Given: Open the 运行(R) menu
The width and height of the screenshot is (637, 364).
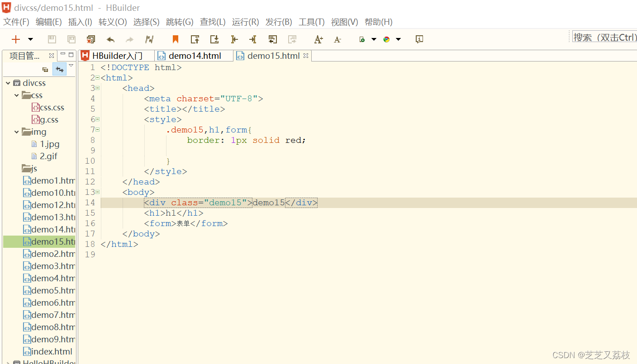Looking at the screenshot, I should point(246,22).
